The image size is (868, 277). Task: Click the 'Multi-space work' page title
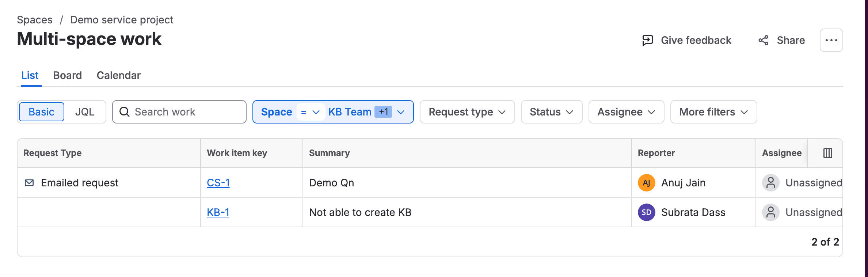click(x=89, y=39)
